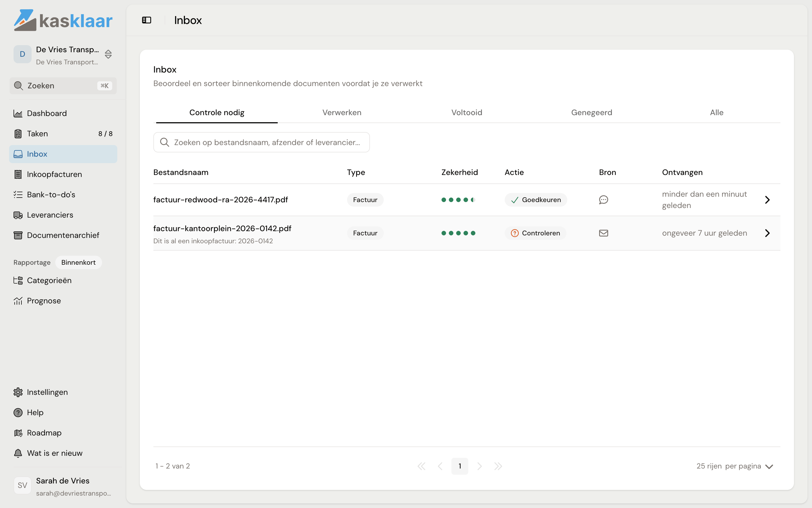Select page 1 in pagination
This screenshot has height=508, width=812.
click(x=460, y=466)
